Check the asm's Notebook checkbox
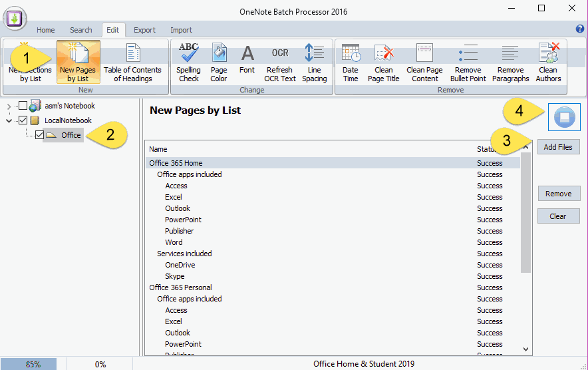This screenshot has width=588, height=370. click(23, 106)
